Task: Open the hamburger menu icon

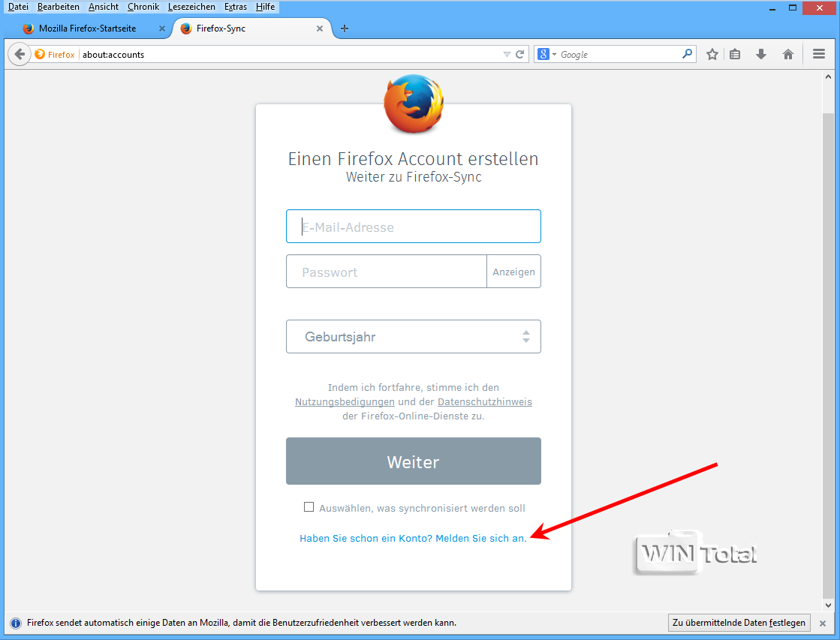Action: coord(818,54)
